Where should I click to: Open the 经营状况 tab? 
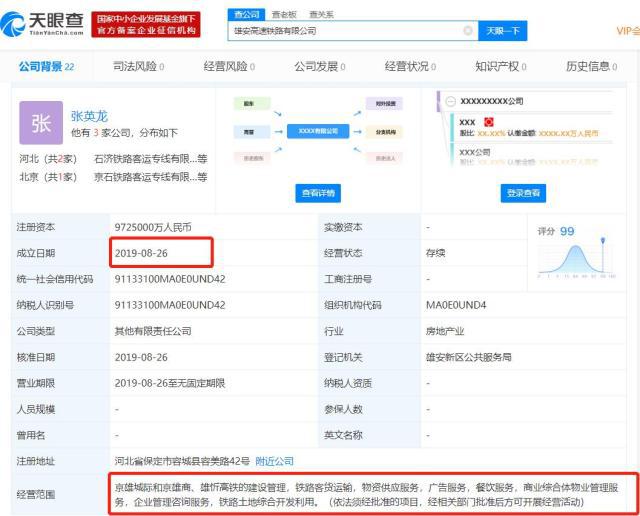410,66
